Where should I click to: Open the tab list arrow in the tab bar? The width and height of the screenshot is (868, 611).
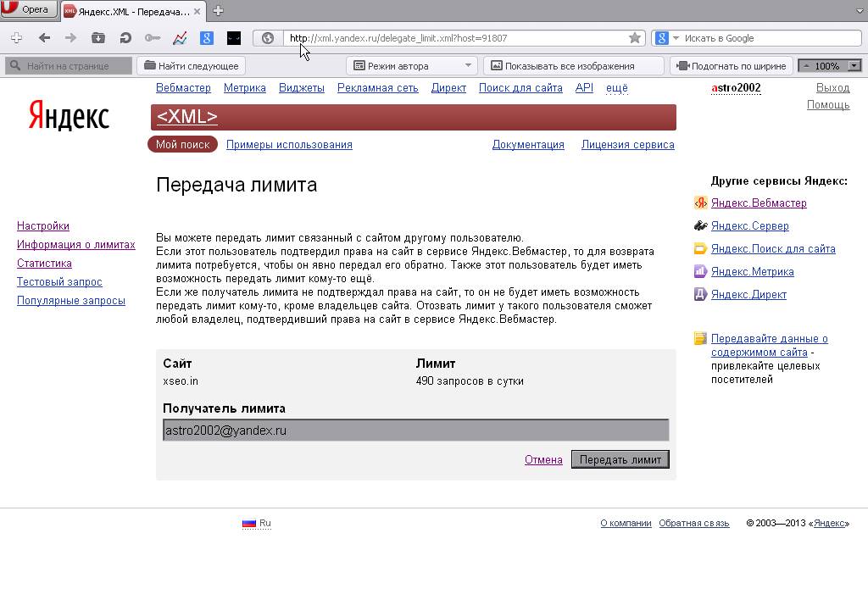coord(860,10)
